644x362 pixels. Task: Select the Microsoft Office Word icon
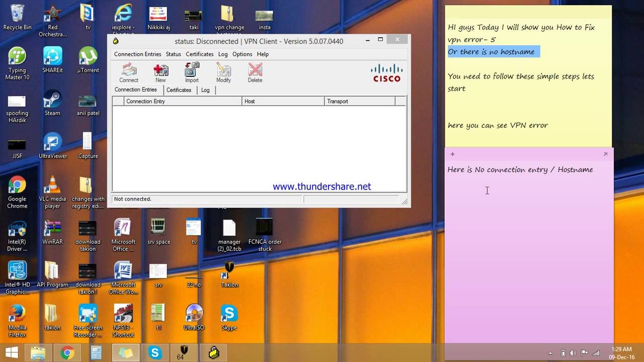coord(123,278)
